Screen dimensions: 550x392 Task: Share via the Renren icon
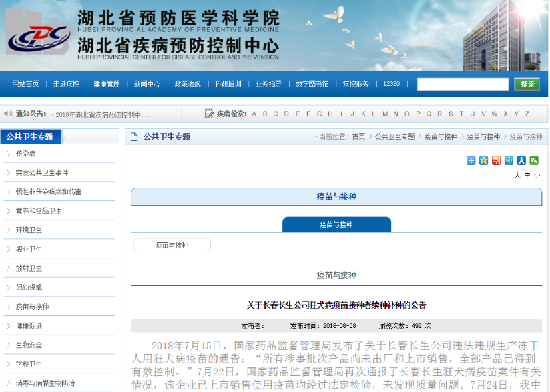521,160
